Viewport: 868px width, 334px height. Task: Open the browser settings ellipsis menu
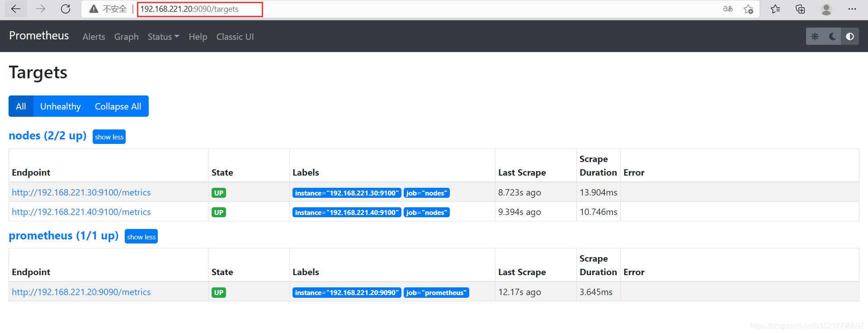click(852, 9)
